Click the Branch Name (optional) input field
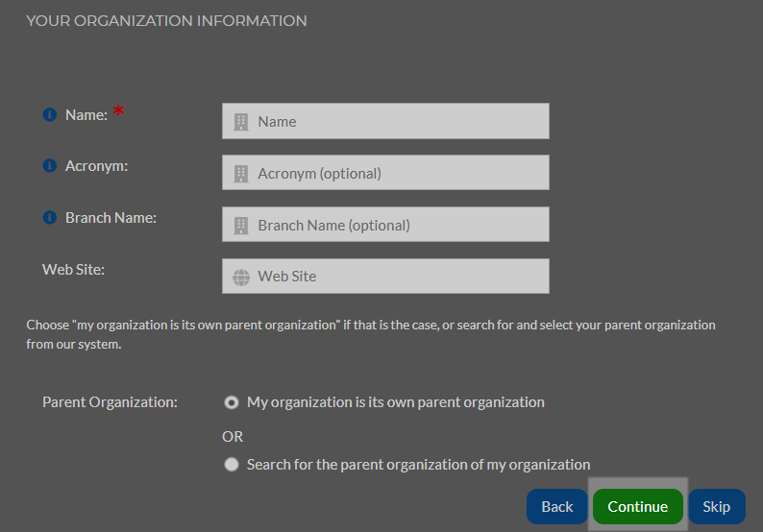The image size is (763, 532). pos(385,224)
